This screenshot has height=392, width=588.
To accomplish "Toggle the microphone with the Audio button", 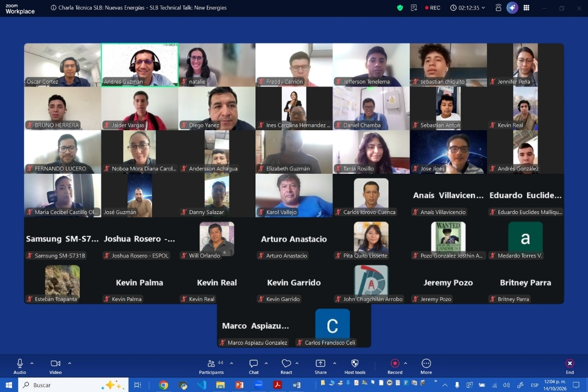I will (x=20, y=366).
